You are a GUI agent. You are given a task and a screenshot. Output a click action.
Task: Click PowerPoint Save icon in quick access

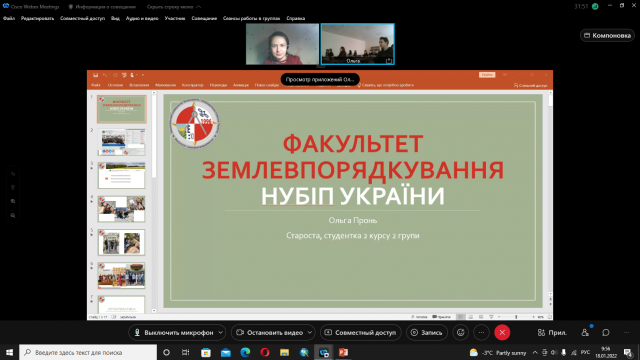[96, 75]
